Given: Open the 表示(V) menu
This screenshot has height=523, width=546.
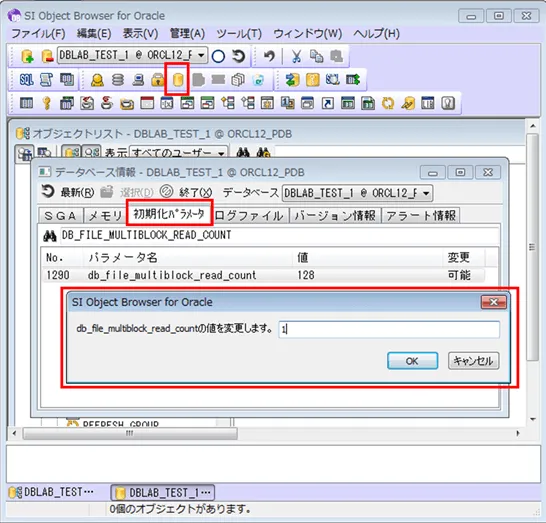Looking at the screenshot, I should pyautogui.click(x=140, y=34).
